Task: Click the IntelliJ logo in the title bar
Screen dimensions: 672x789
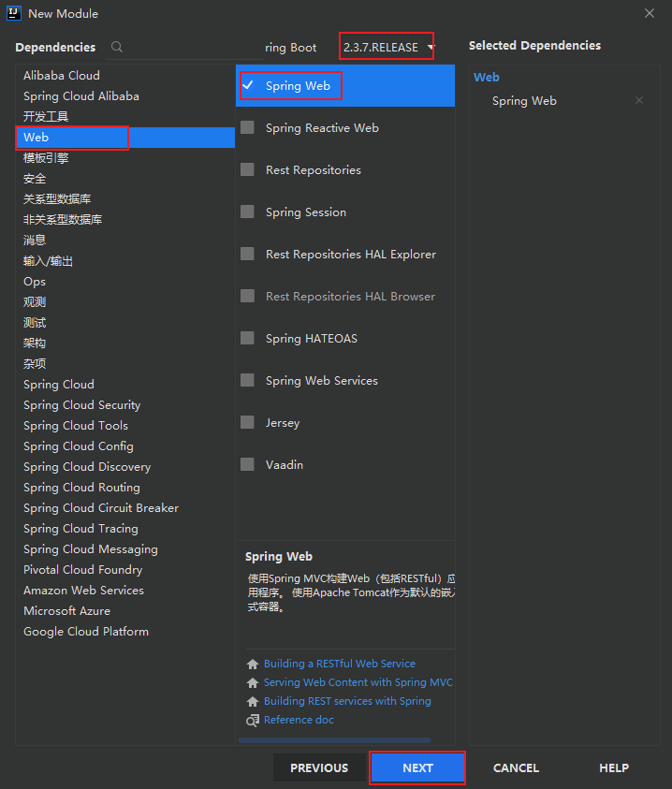Action: click(x=12, y=12)
